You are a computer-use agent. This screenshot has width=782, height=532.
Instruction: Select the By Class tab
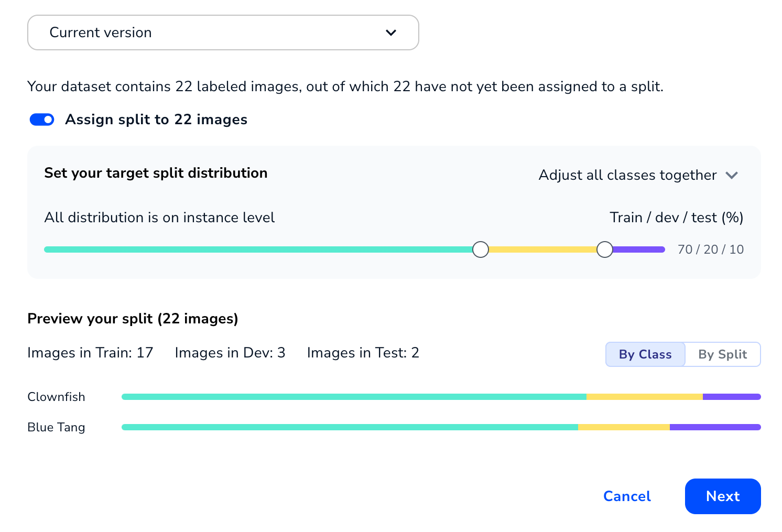pos(645,354)
